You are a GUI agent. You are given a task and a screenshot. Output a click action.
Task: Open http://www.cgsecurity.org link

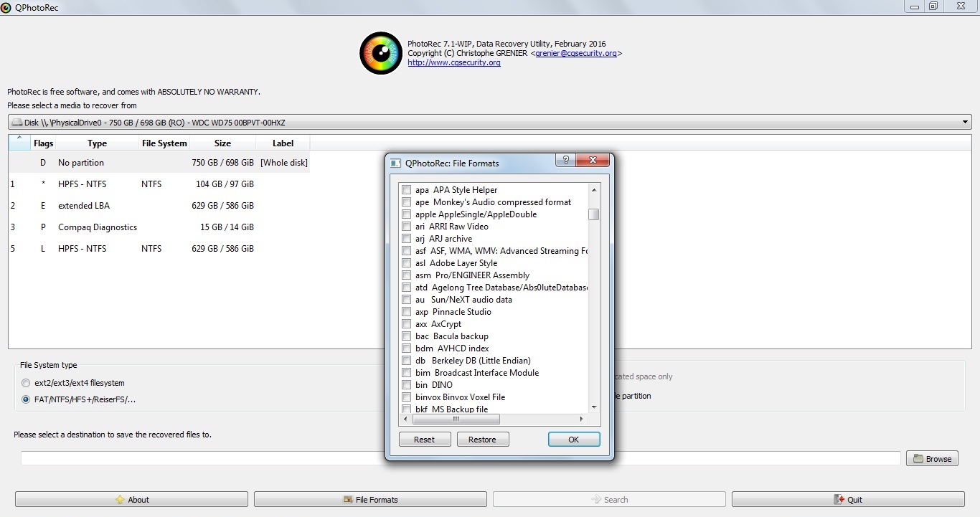[454, 62]
